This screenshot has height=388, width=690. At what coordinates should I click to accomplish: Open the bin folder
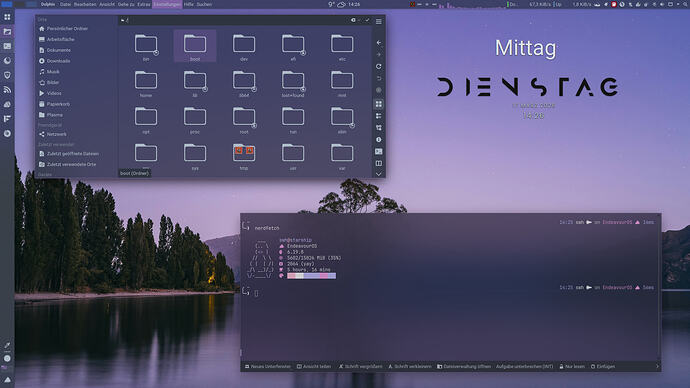tap(146, 47)
